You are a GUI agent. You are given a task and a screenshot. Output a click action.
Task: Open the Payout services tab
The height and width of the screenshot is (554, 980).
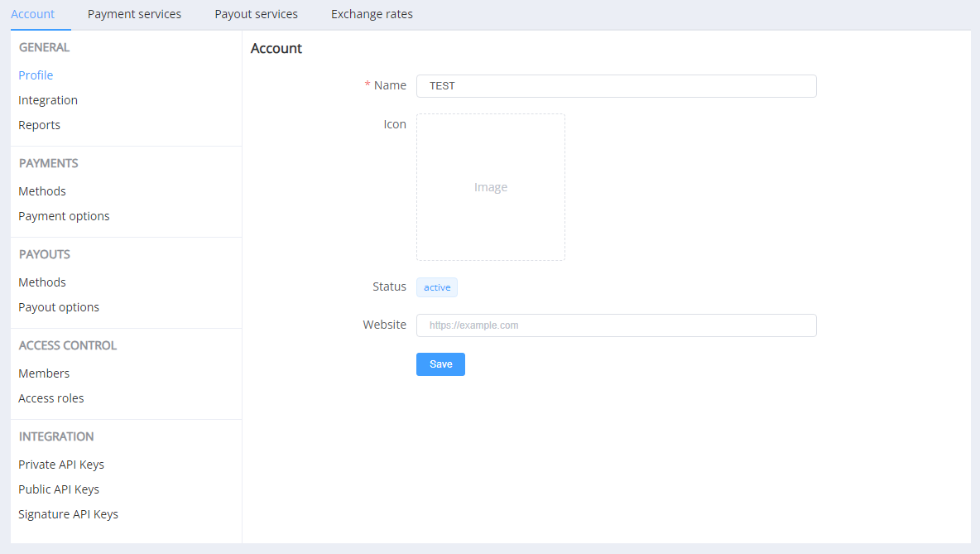tap(256, 14)
